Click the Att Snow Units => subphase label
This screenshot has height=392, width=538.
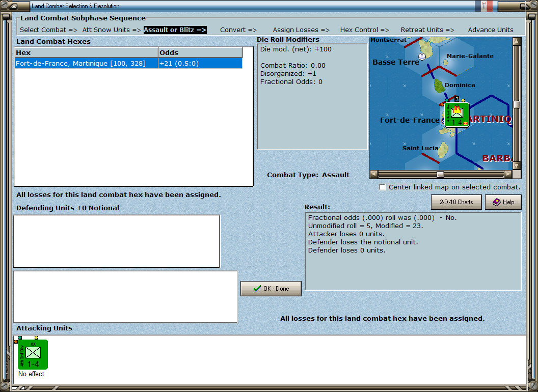[x=112, y=30]
